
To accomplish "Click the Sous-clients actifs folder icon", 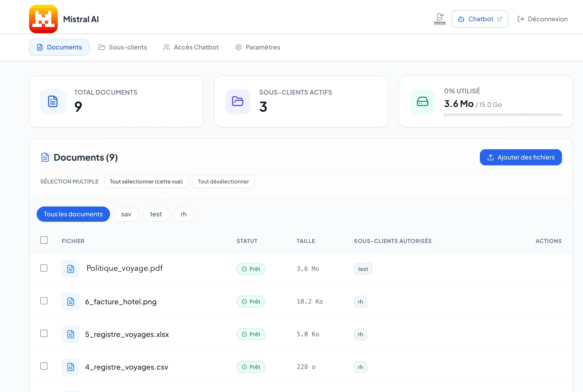I will [238, 102].
